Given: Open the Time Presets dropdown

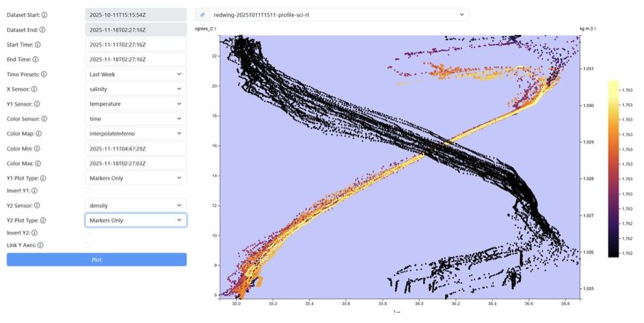Looking at the screenshot, I should coord(136,74).
